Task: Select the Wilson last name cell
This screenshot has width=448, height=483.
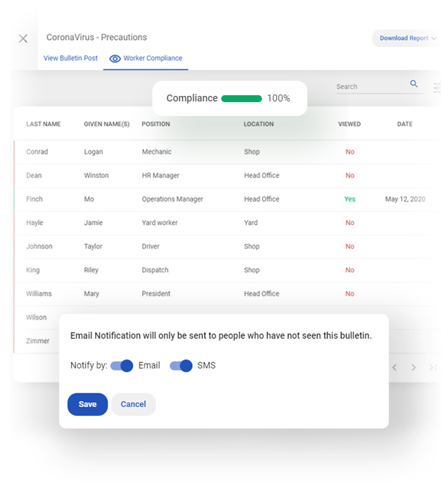Action: click(x=37, y=317)
